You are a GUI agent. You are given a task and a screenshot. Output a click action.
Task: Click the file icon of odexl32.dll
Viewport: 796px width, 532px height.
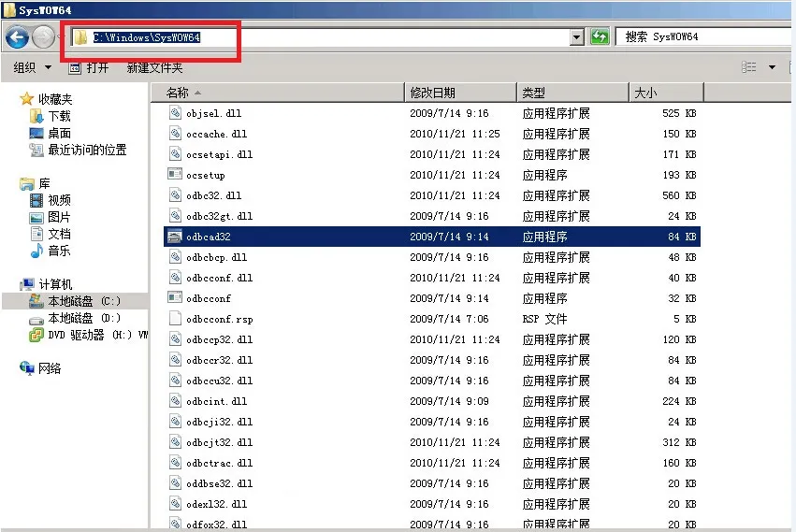(175, 504)
